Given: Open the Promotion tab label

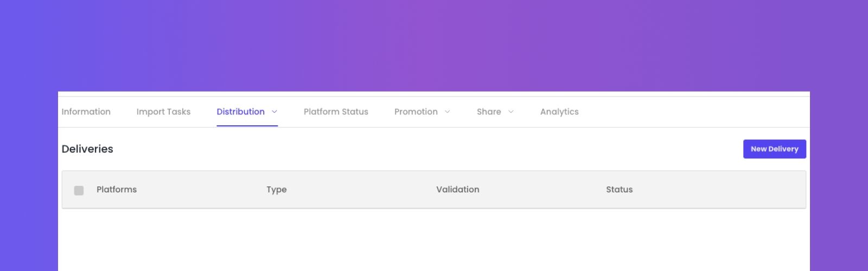Looking at the screenshot, I should tap(416, 112).
